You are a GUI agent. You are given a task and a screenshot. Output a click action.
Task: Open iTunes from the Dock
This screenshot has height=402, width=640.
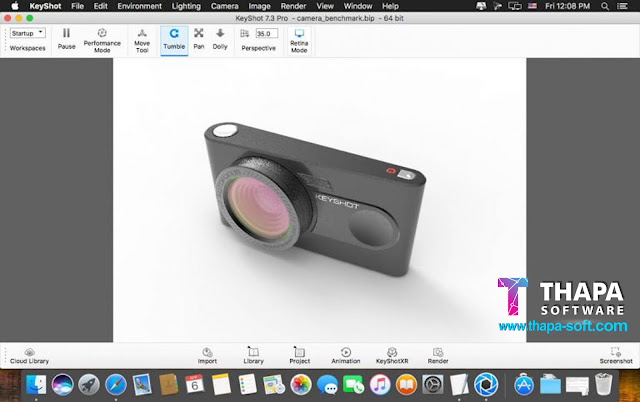380,384
